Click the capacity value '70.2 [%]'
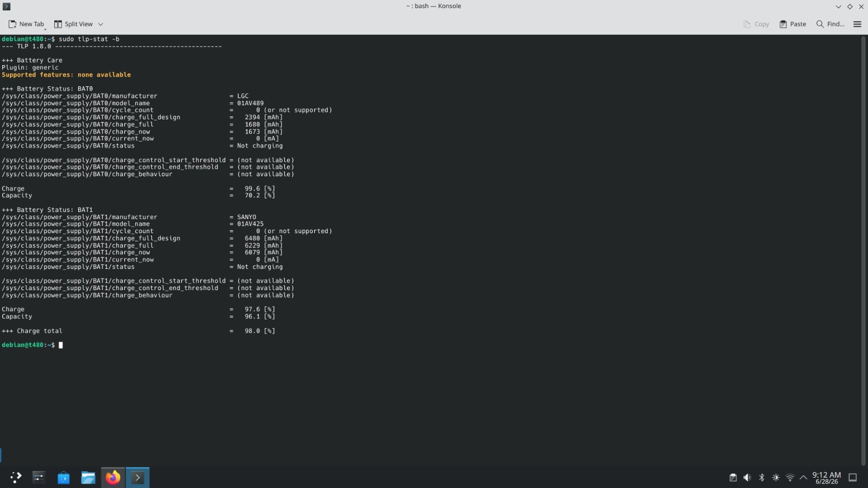Image resolution: width=868 pixels, height=488 pixels. click(260, 196)
